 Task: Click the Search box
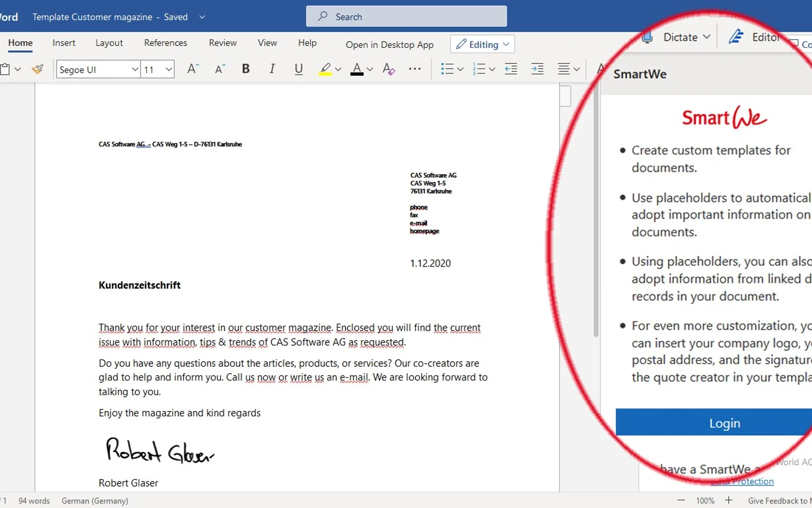pyautogui.click(x=407, y=16)
